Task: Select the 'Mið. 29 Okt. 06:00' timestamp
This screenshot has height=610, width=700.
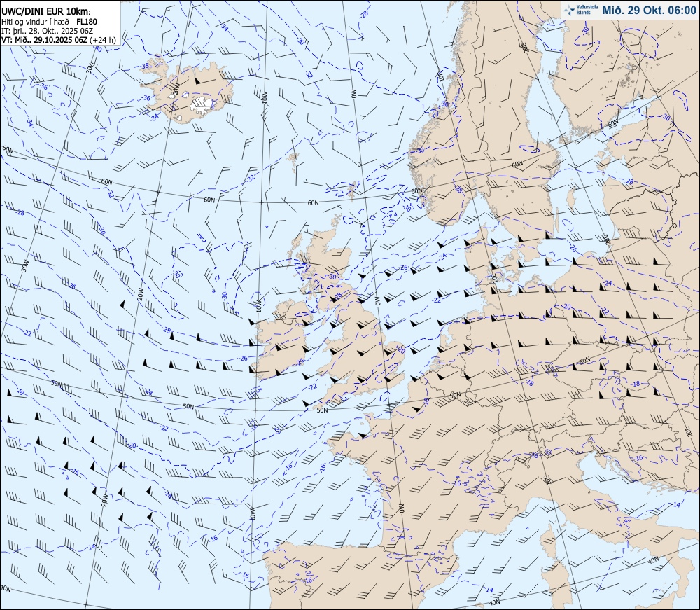Action: pyautogui.click(x=649, y=10)
